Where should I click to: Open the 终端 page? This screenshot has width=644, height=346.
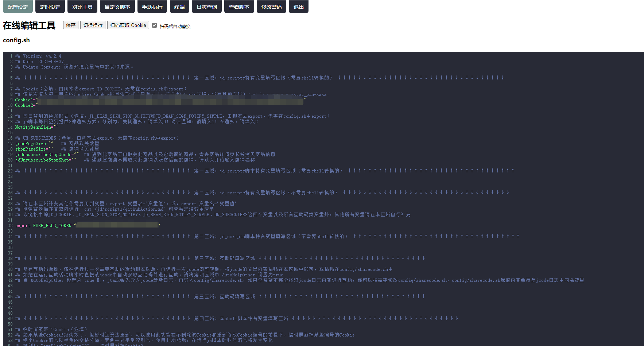point(179,7)
